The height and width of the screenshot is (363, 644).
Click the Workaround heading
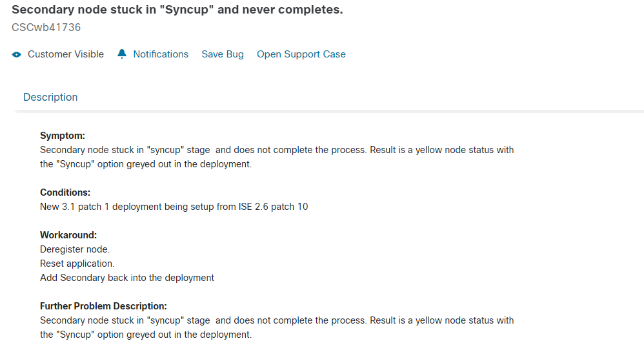pos(68,235)
